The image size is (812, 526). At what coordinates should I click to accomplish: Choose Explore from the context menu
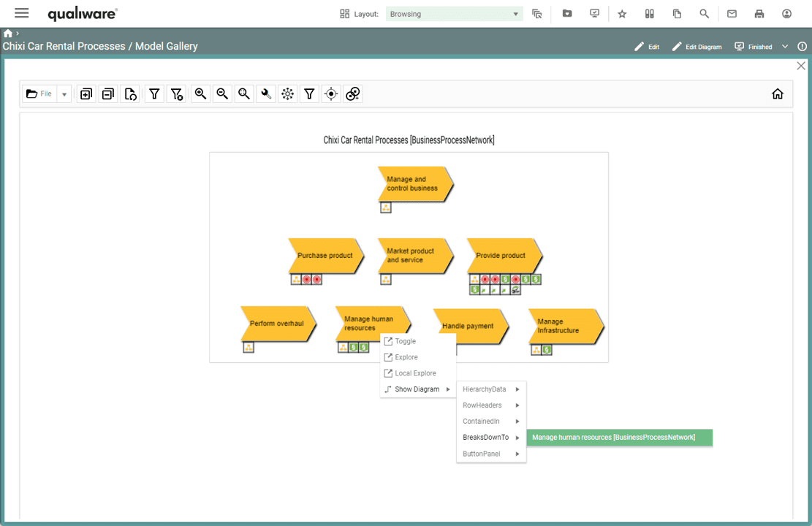click(x=406, y=357)
